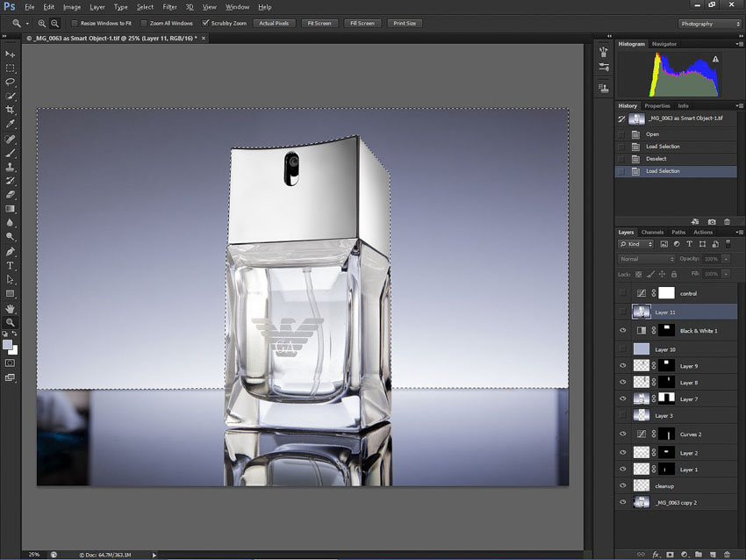
Task: Select the History Brush tool
Action: pos(10,181)
